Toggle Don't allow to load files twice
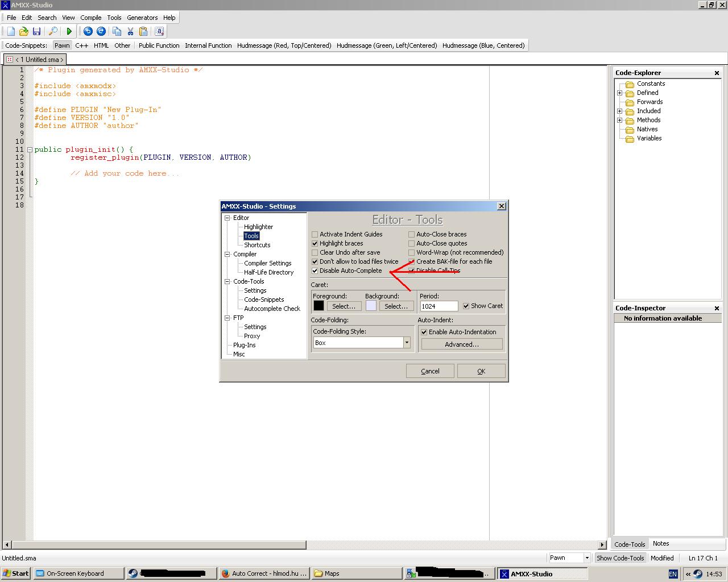The width and height of the screenshot is (728, 582). (315, 261)
